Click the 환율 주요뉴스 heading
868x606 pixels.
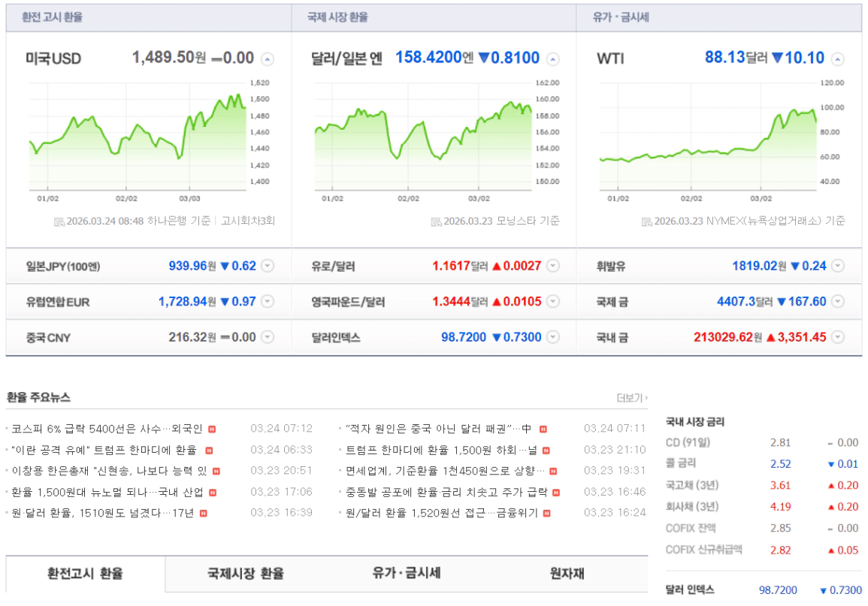38,397
